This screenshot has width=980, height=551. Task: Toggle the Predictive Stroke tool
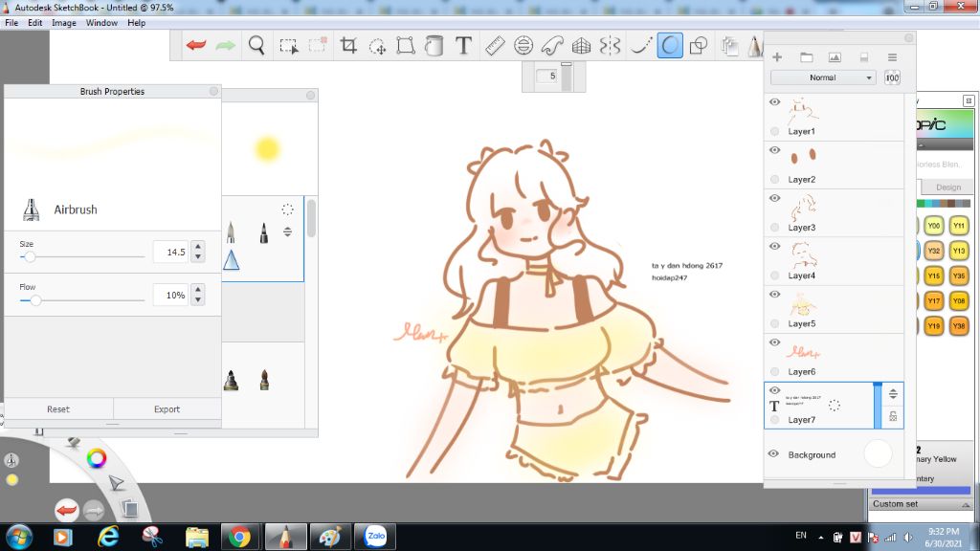(x=640, y=45)
